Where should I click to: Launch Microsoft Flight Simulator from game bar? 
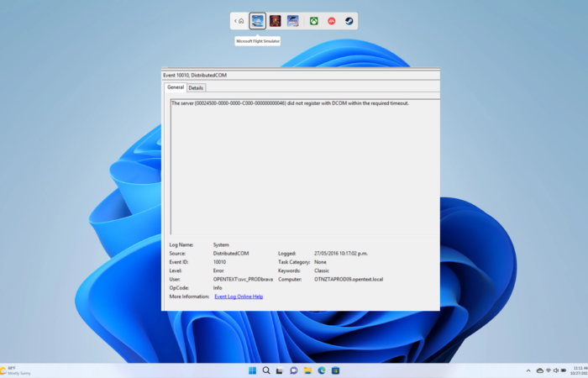click(x=258, y=21)
